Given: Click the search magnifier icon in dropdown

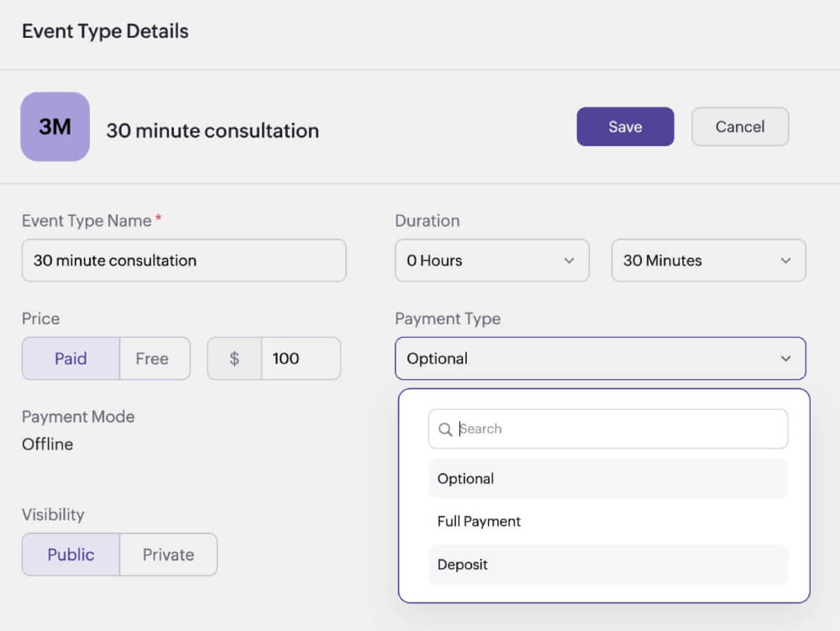Looking at the screenshot, I should 445,429.
